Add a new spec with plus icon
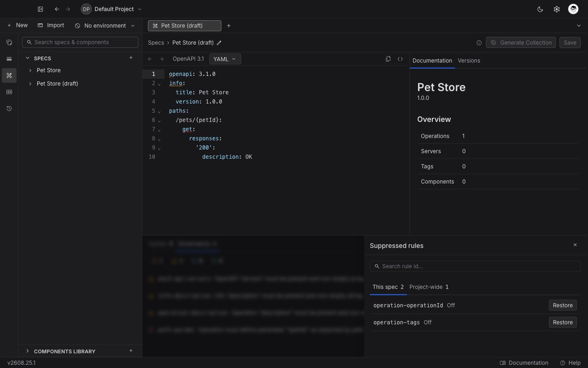The width and height of the screenshot is (588, 368). click(x=131, y=58)
